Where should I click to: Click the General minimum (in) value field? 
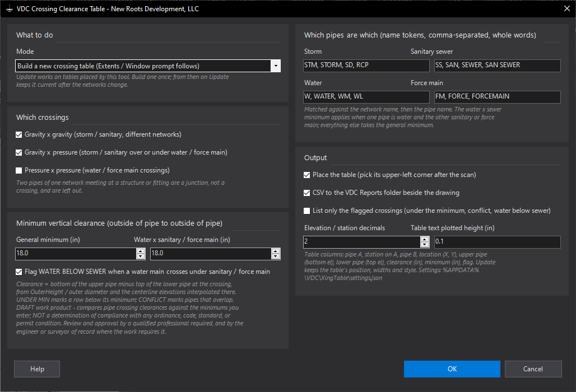(76, 254)
